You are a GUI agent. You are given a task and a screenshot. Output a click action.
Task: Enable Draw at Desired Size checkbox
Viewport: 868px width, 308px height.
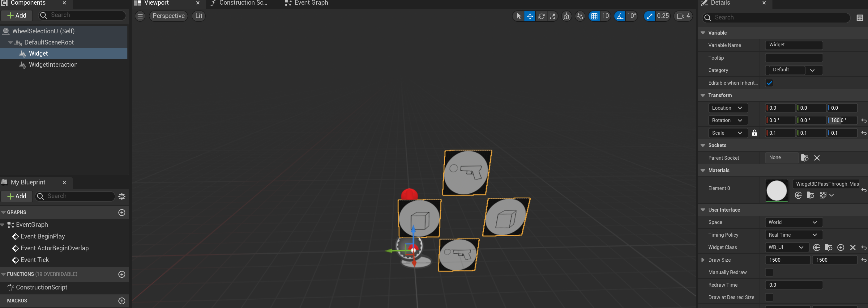coord(769,297)
